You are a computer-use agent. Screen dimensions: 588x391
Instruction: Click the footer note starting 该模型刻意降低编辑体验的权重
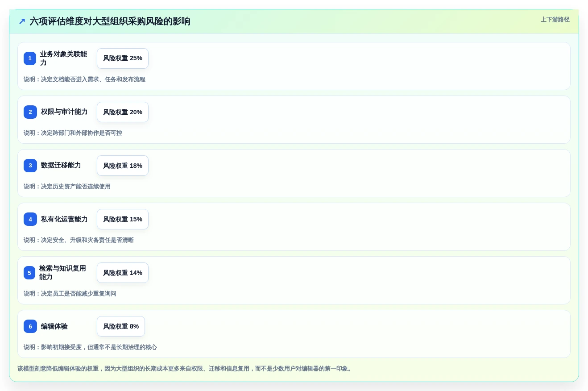click(x=186, y=369)
